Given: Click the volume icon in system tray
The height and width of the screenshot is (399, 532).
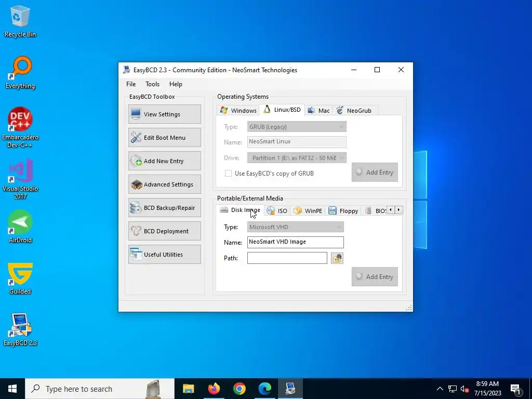Looking at the screenshot, I should coord(464,389).
